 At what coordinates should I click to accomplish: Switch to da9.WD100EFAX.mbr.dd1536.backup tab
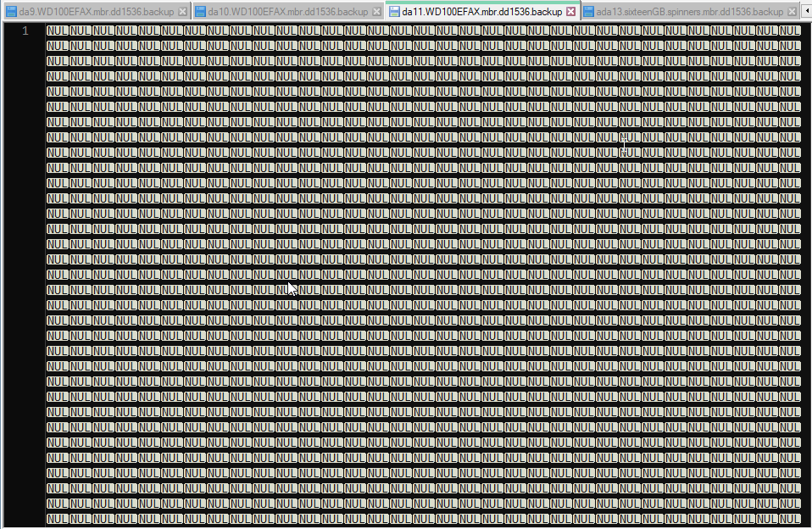point(97,11)
